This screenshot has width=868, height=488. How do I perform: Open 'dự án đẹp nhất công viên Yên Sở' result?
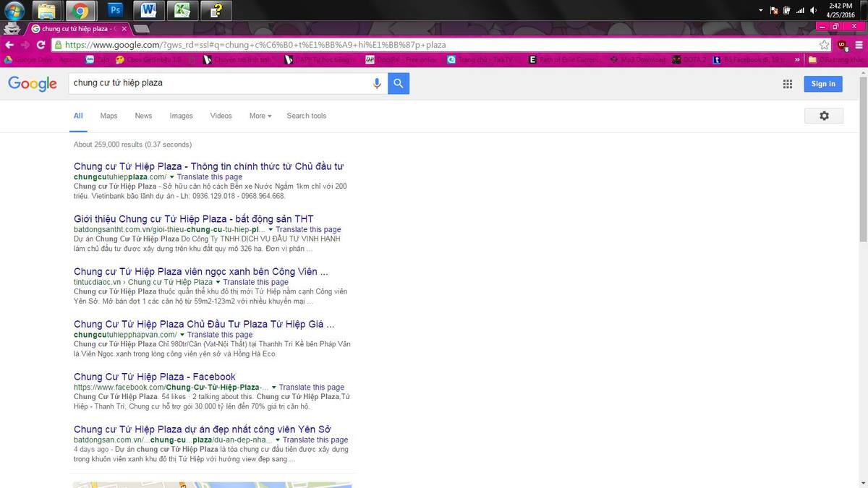coord(203,429)
